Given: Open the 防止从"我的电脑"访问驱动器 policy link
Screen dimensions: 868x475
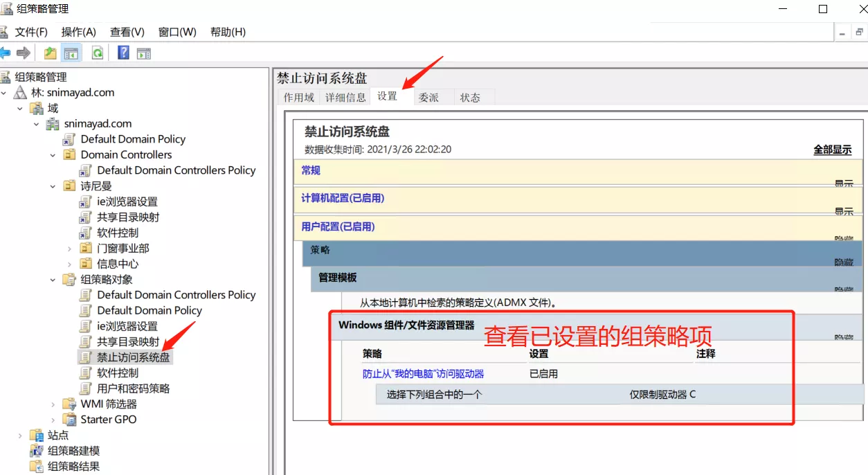Looking at the screenshot, I should pos(423,374).
